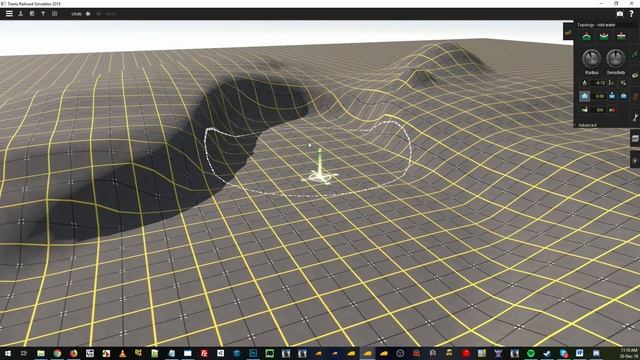Edit the height value field 8.72

click(600, 83)
